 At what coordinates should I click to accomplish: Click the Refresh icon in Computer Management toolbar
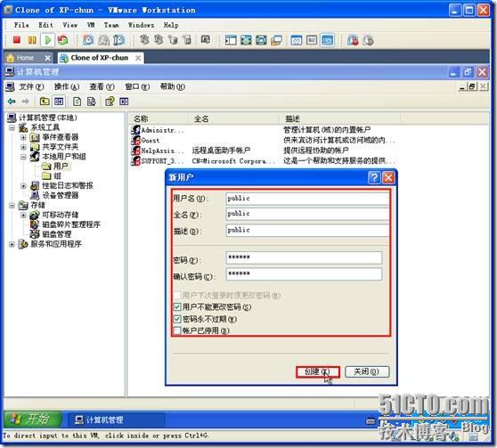click(77, 102)
